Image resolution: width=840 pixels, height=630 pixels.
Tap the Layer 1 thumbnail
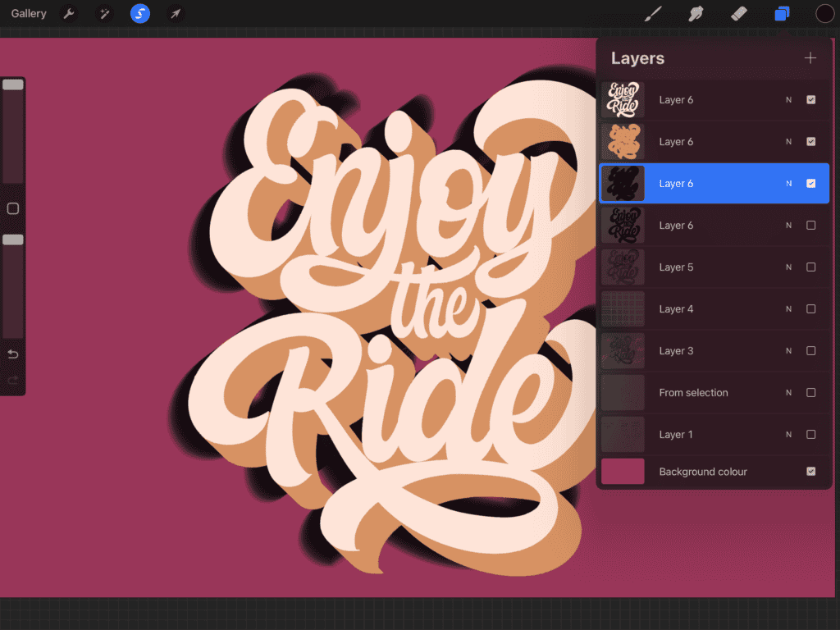623,434
